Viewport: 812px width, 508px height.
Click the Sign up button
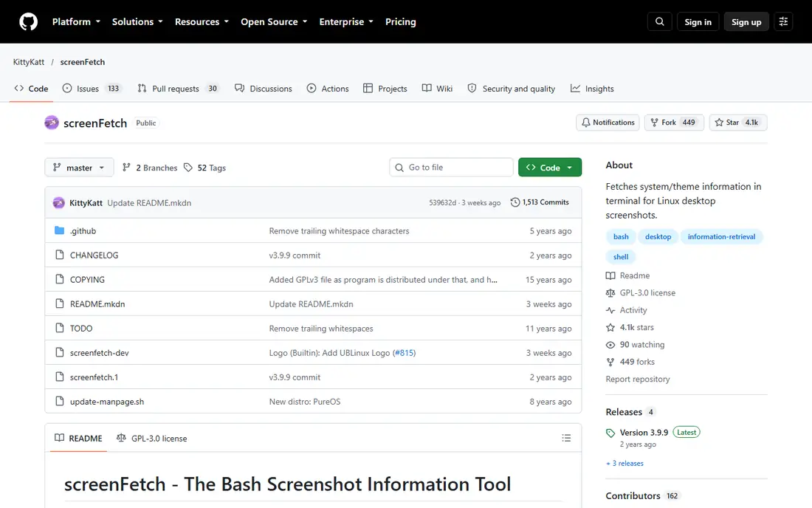coord(746,21)
